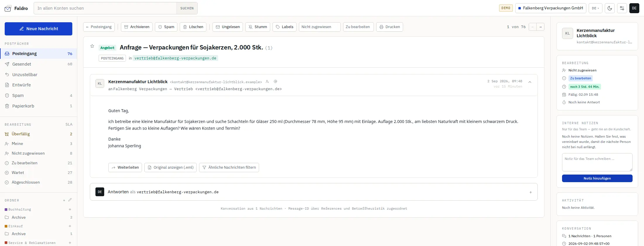Expand the Antworten reply box plus
This screenshot has height=246, width=644.
click(x=530, y=192)
